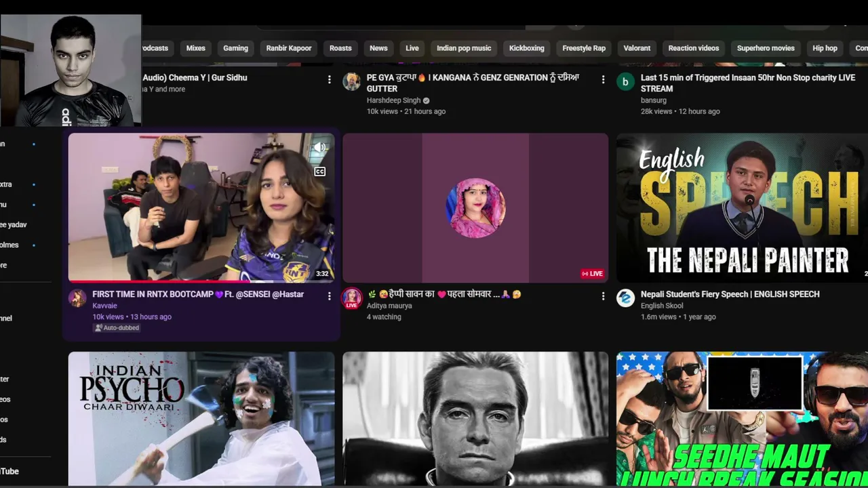This screenshot has height=488, width=868.
Task: Open the Indian Psycho Chaar Diwaari thumbnail
Action: [x=201, y=418]
